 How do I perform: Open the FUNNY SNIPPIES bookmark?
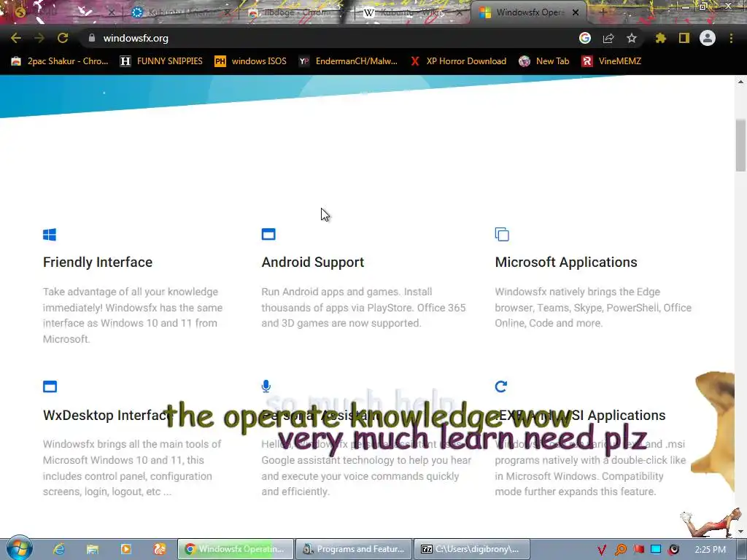(161, 61)
